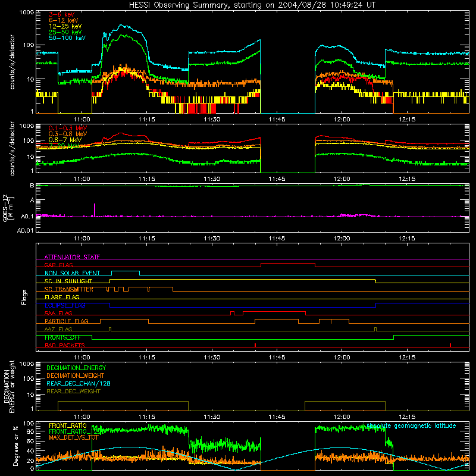The width and height of the screenshot is (476, 476).
Task: Select the red 3-6 keV legend label
Action: 61,14
